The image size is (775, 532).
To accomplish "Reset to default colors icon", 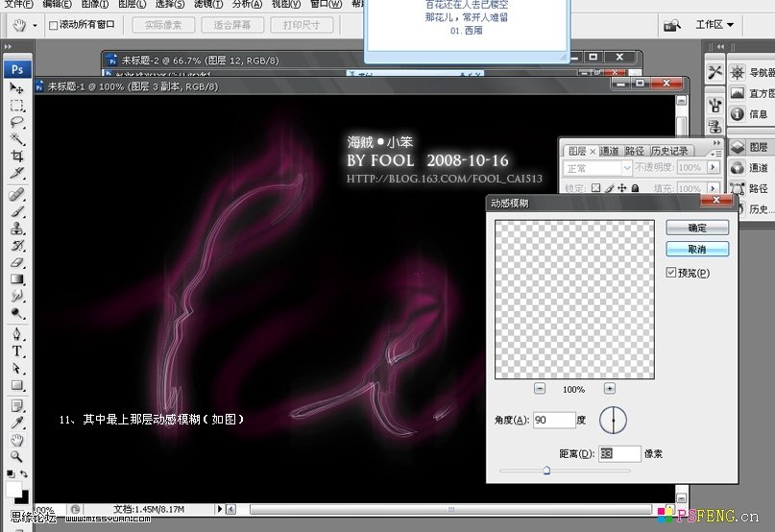I will [x=11, y=473].
